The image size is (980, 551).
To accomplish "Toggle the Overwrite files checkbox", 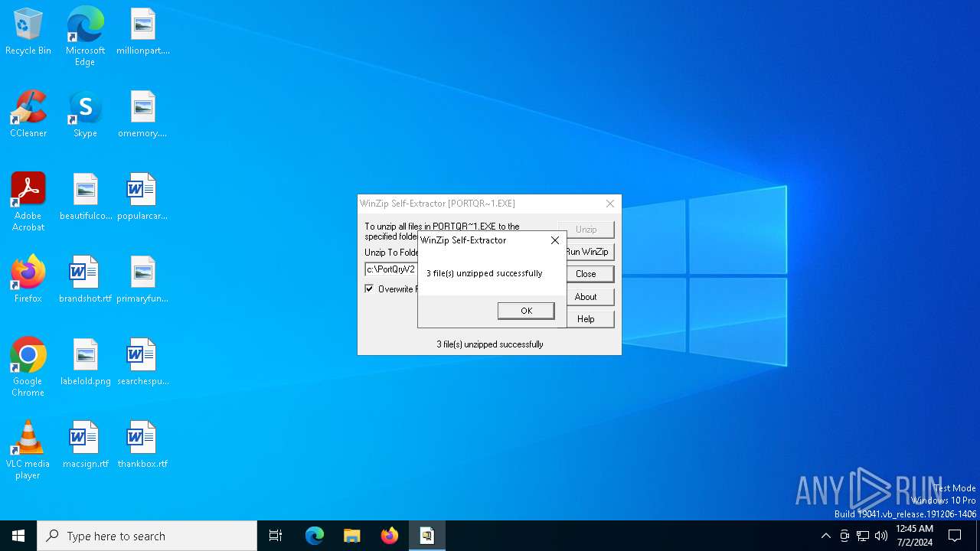I will (369, 289).
